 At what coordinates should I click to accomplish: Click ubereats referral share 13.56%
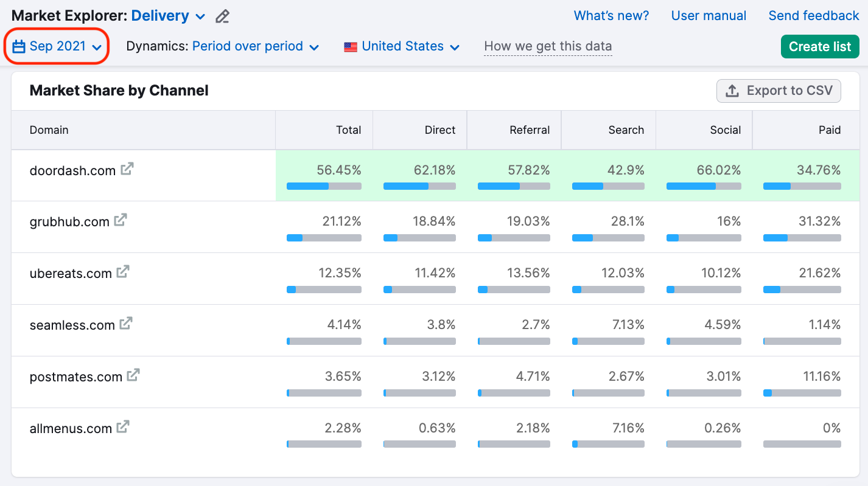[x=529, y=273]
